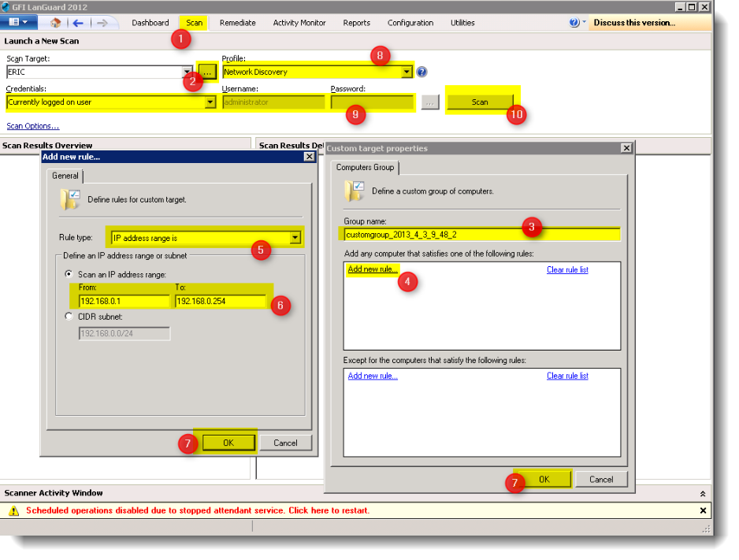This screenshot has width=739, height=560.
Task: Click the home icon in the toolbar
Action: click(55, 23)
